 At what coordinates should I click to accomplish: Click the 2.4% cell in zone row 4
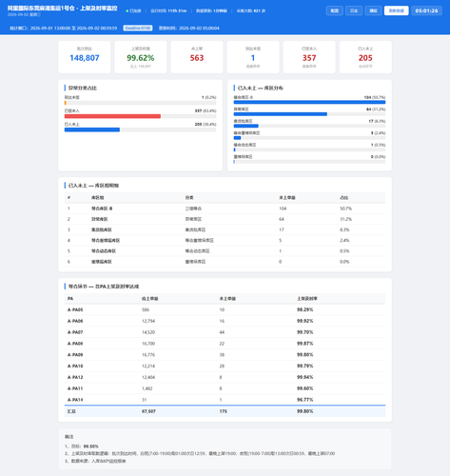click(344, 241)
